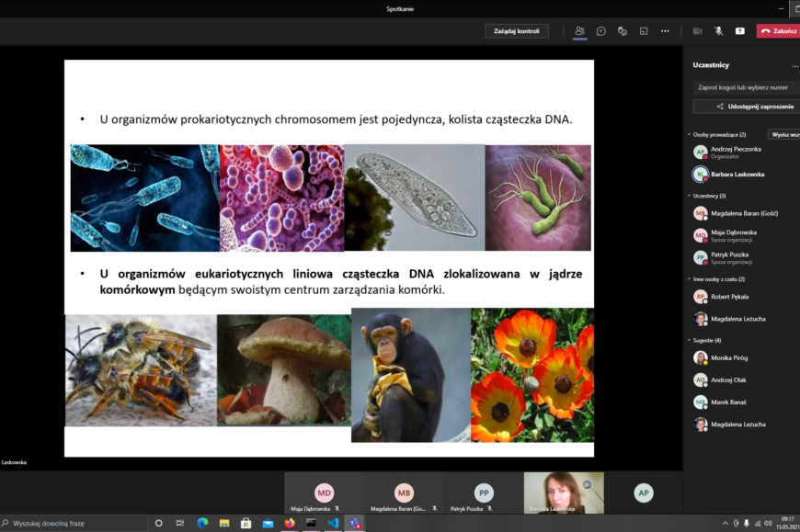Toggle the microphone mute
The height and width of the screenshot is (532, 800).
(x=718, y=31)
